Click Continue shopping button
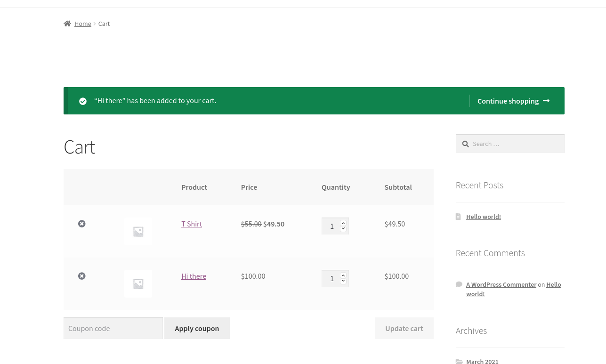 [513, 101]
